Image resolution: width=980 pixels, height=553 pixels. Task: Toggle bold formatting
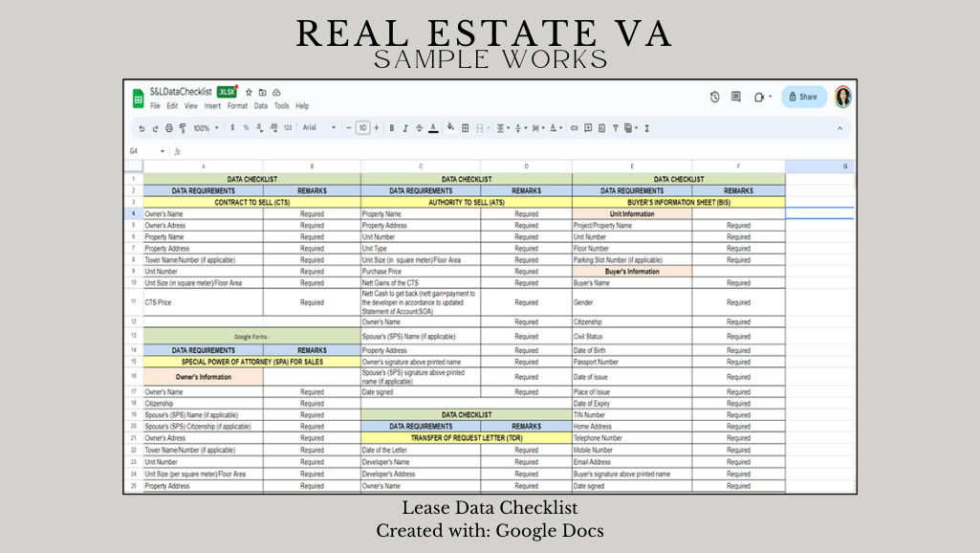[392, 128]
